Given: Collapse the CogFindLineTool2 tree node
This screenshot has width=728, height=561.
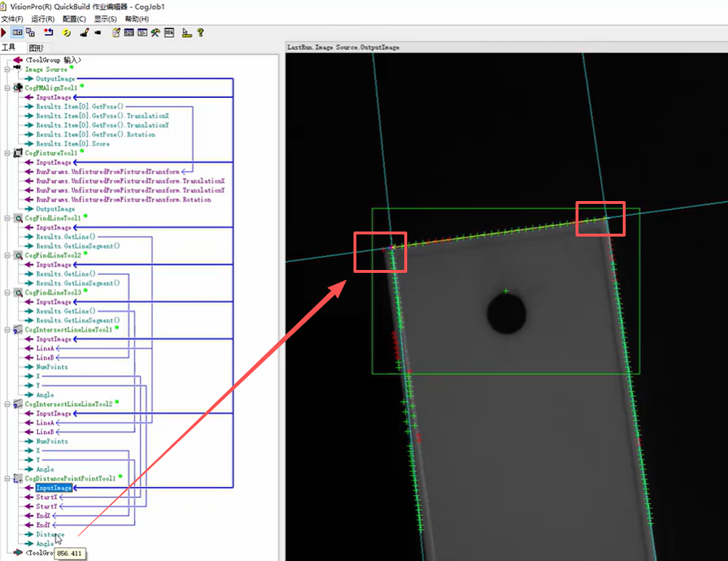Looking at the screenshot, I should point(7,255).
